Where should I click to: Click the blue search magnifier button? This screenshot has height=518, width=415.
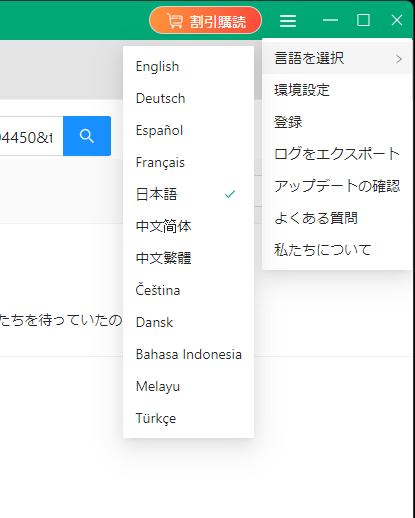point(87,136)
